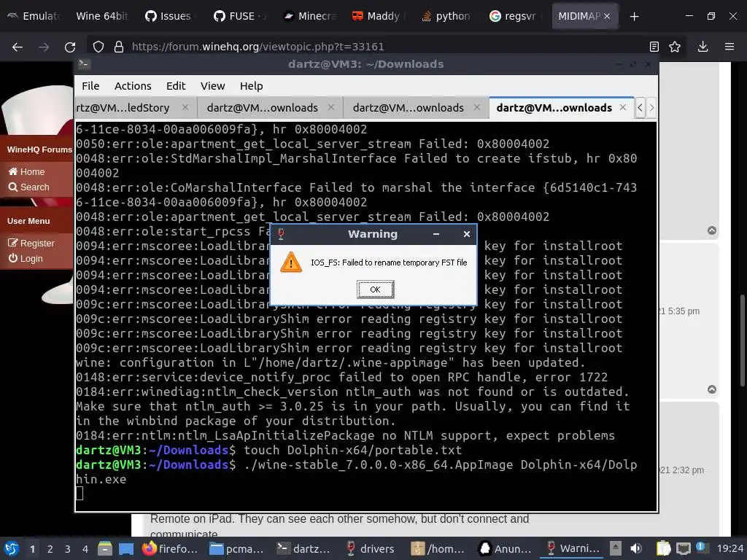This screenshot has width=747, height=560.
Task: Click the terminal icon in terminal titlebar
Action: coord(85,64)
